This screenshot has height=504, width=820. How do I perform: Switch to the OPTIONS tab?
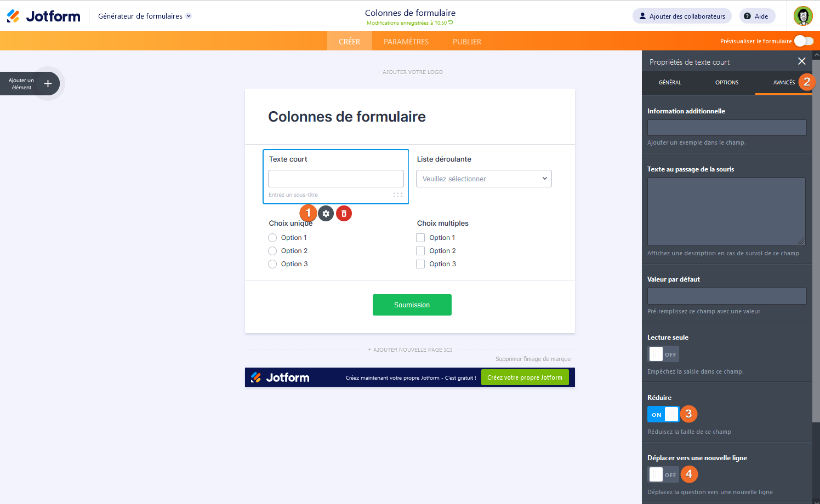tap(727, 83)
